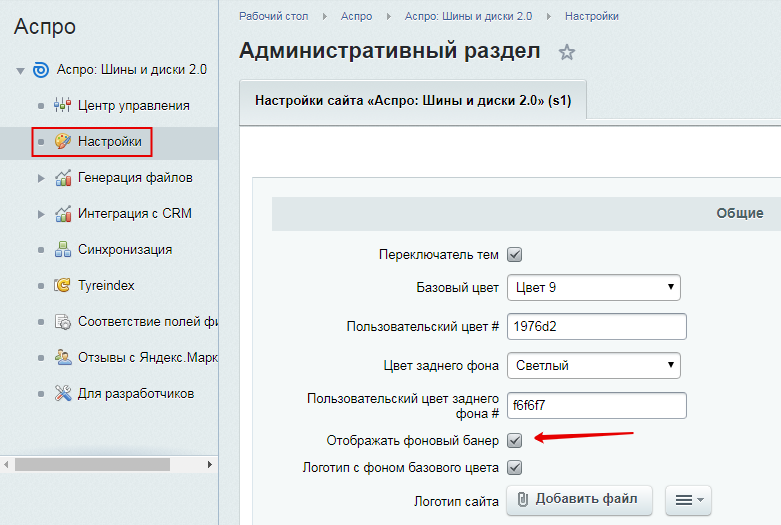
Task: Open the logo file options menu dropdown
Action: pyautogui.click(x=688, y=500)
